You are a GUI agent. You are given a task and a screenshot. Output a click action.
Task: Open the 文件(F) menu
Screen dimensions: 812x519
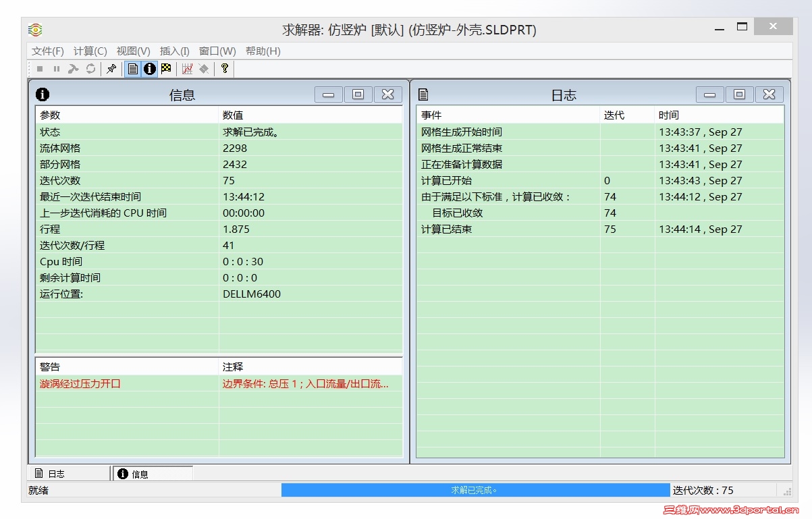coord(48,51)
